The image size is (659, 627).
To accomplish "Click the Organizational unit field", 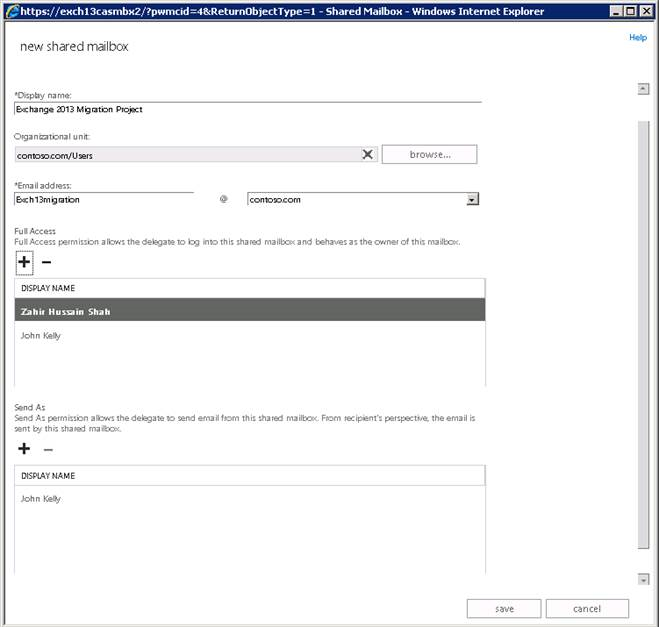I will pyautogui.click(x=185, y=155).
